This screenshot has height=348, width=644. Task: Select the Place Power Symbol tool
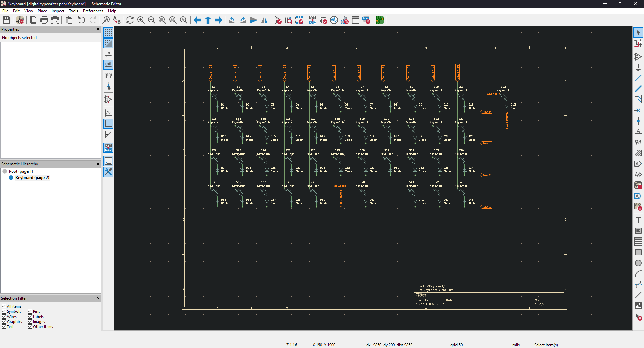(x=639, y=67)
